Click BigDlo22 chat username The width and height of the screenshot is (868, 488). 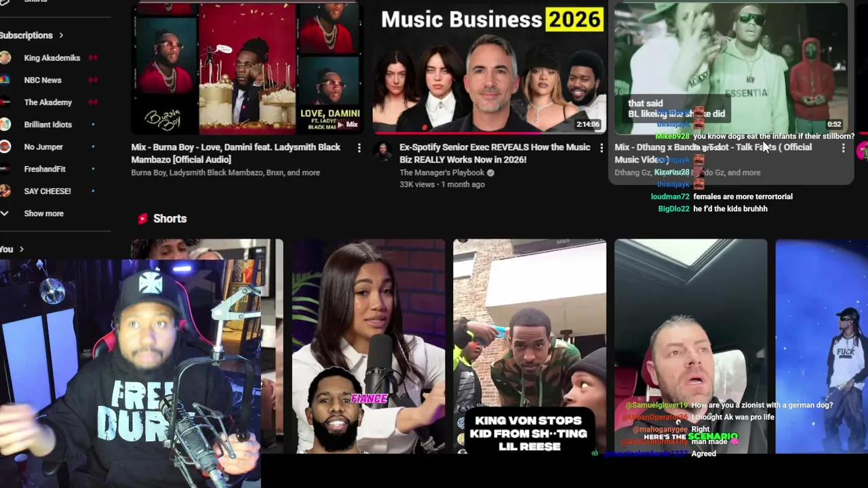point(673,209)
